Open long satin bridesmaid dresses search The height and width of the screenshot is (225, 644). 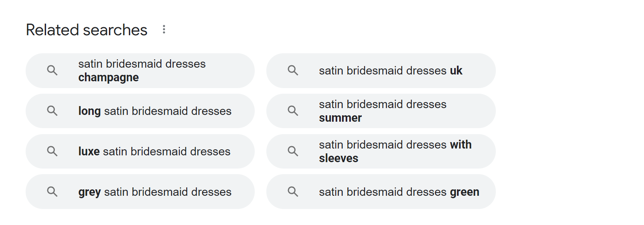155,111
